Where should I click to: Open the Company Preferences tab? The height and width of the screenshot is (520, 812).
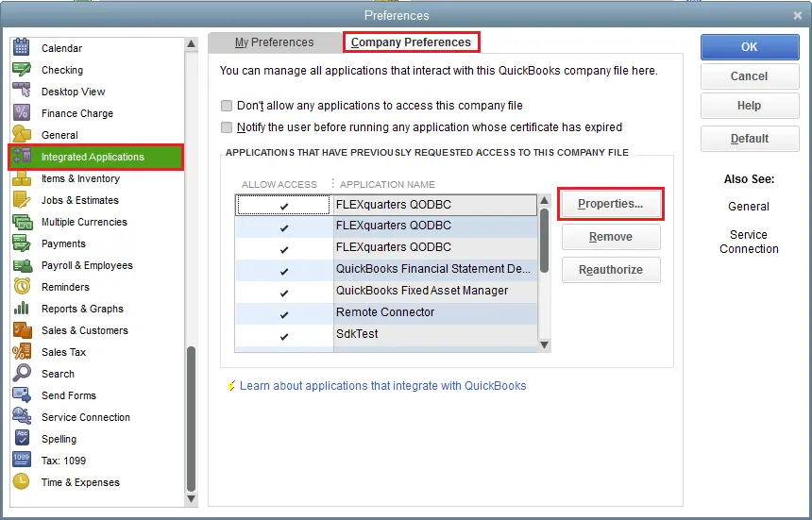click(x=411, y=42)
